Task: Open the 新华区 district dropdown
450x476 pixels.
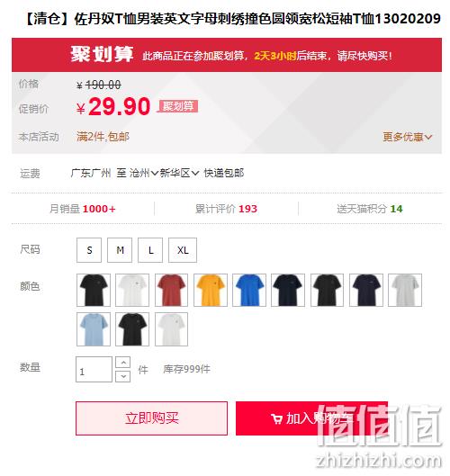Action: (179, 173)
